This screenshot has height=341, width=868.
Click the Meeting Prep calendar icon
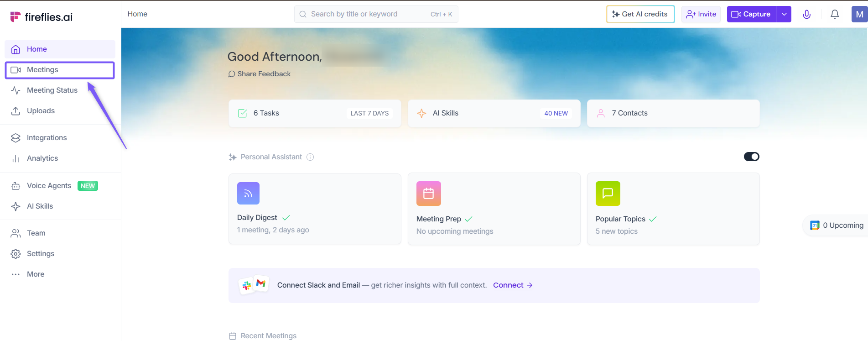429,194
